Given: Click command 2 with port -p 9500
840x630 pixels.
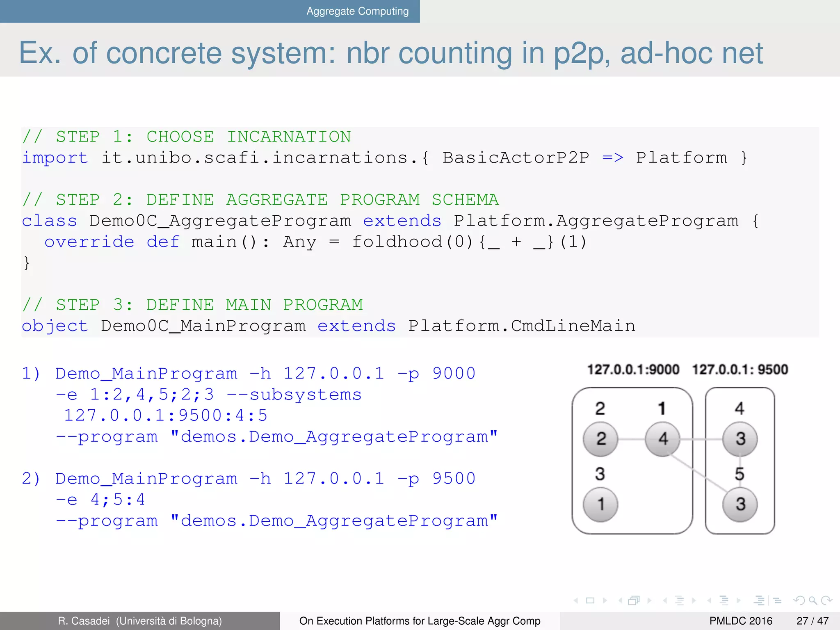Looking at the screenshot, I should click(249, 479).
